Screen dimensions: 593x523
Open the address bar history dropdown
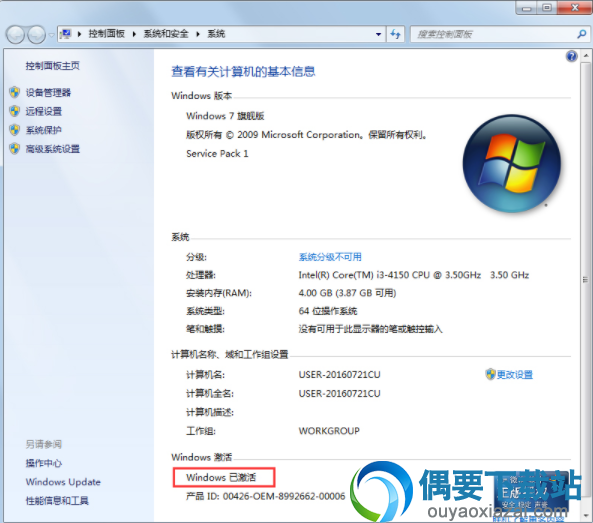(x=378, y=34)
